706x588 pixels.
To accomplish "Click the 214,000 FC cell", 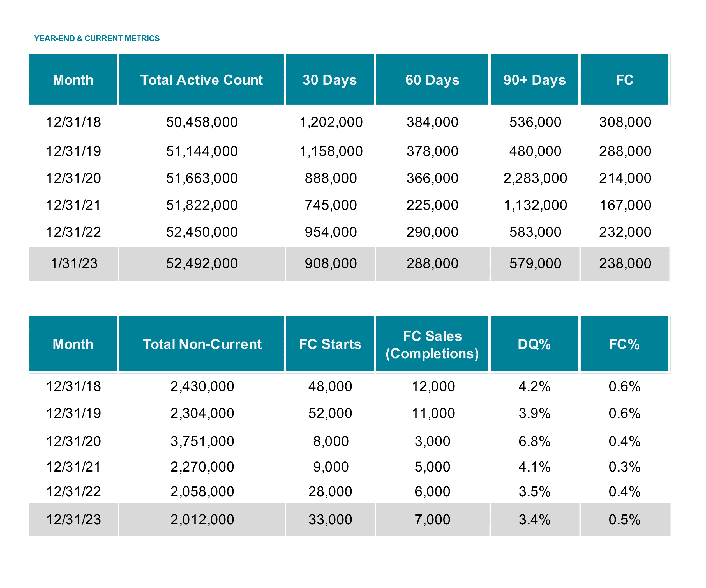I will (625, 178).
